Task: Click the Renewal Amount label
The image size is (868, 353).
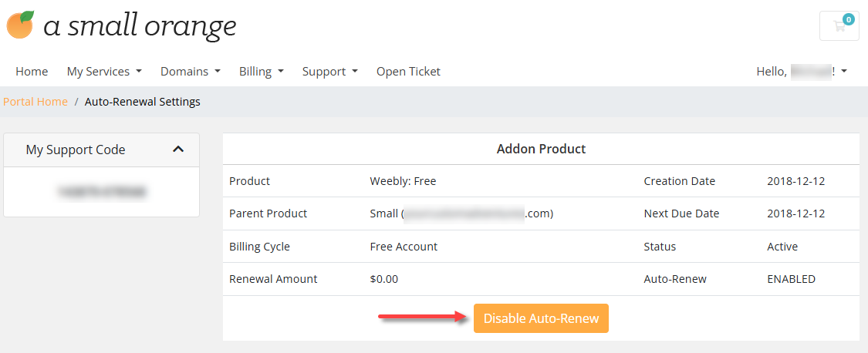Action: coord(273,279)
